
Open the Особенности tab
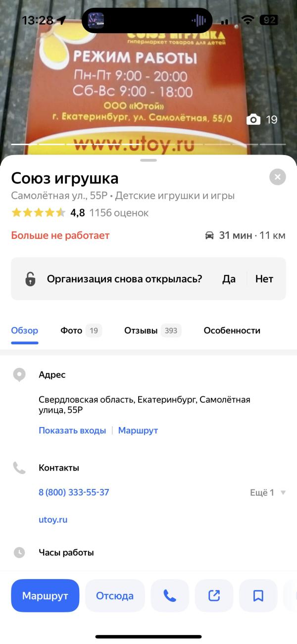coord(232,330)
